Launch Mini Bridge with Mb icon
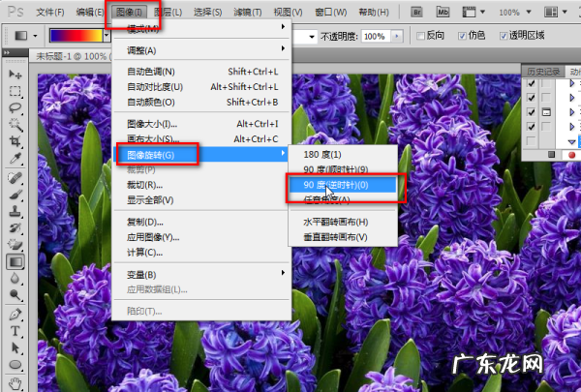Viewport: 581px width, 392px height. [x=443, y=13]
